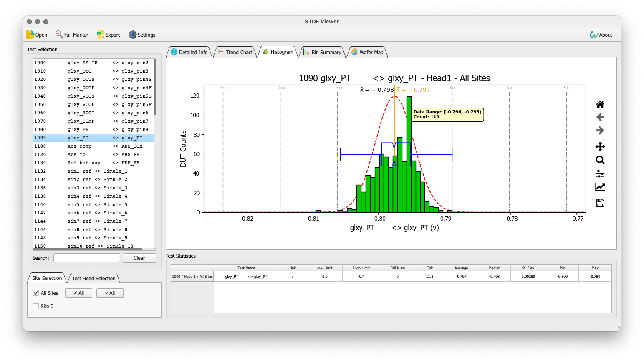644x362 pixels.
Task: Select test 1148 sim9 ref
Action: coord(93,238)
